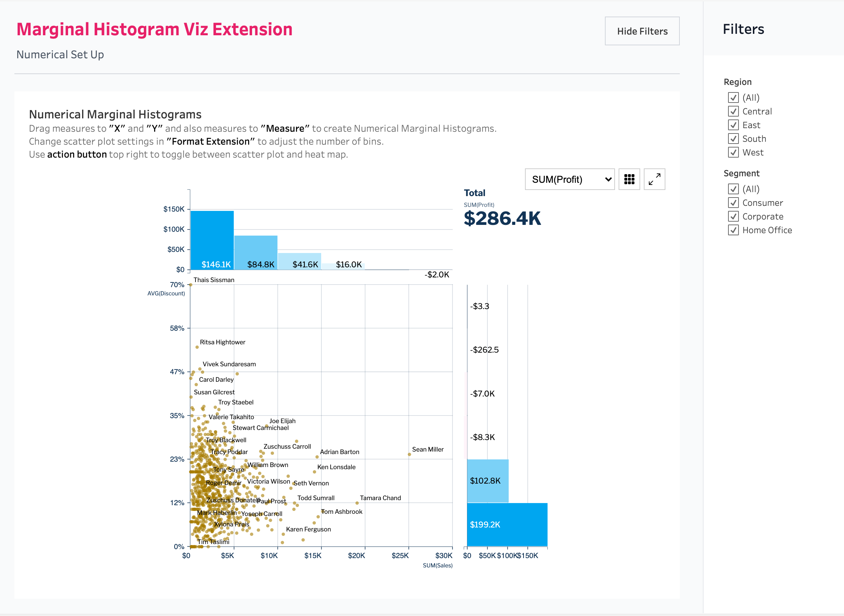Viewport: 844px width, 616px height.
Task: Uncheck the Consumer segment filter
Action: 733,203
